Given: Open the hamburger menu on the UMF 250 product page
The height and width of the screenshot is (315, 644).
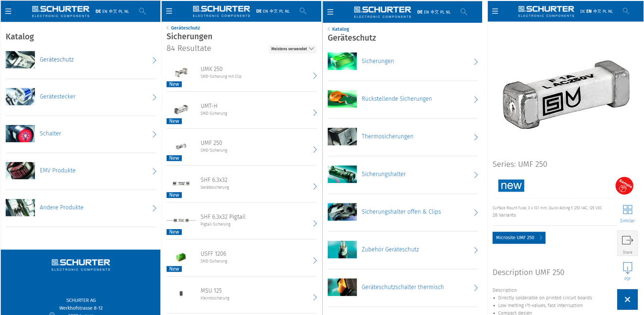Looking at the screenshot, I should pyautogui.click(x=495, y=11).
